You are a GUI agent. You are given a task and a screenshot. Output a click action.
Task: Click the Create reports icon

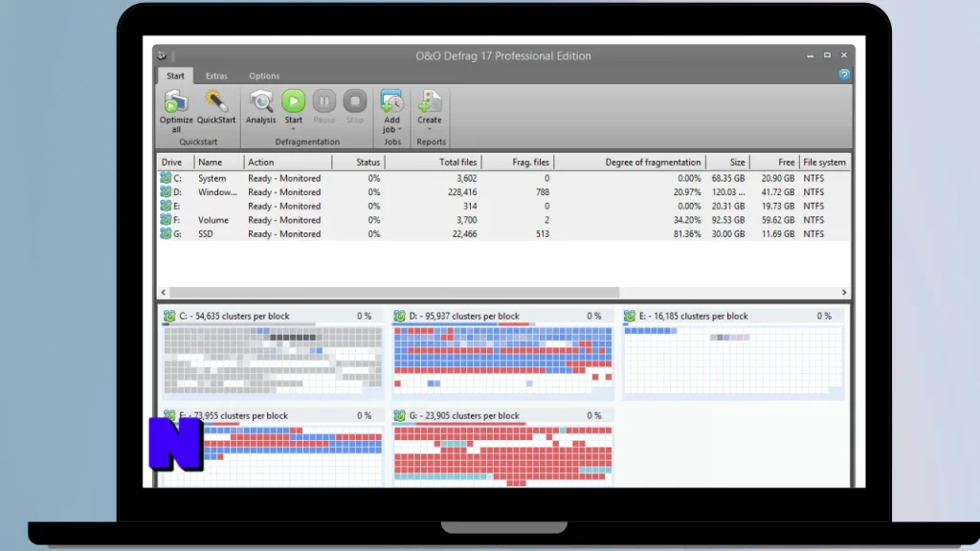(x=430, y=101)
